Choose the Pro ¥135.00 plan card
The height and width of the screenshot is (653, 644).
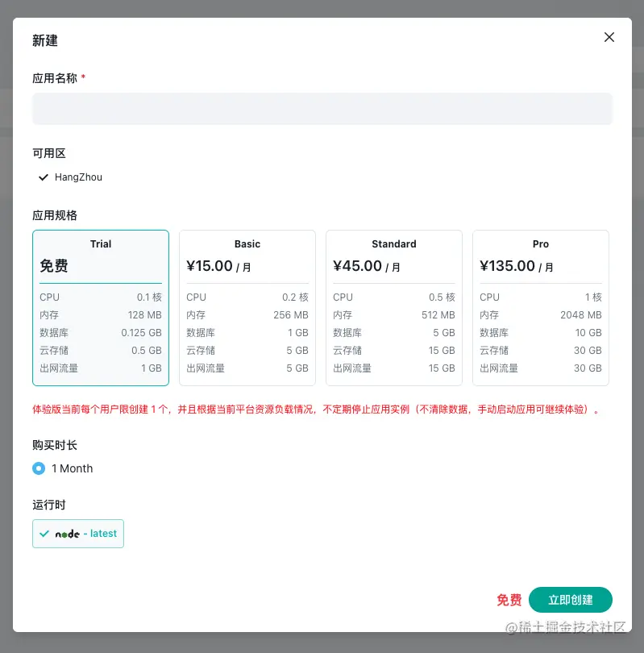(541, 308)
